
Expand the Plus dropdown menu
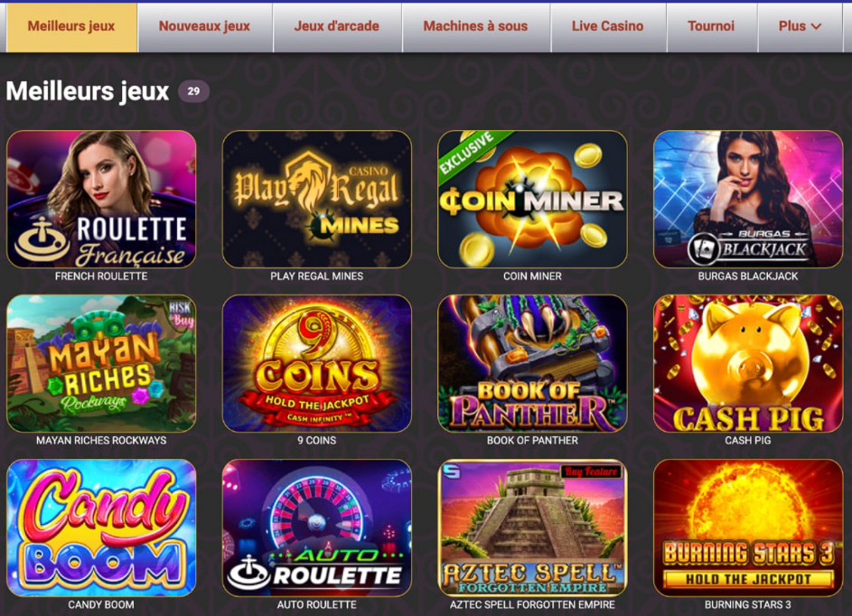point(800,26)
